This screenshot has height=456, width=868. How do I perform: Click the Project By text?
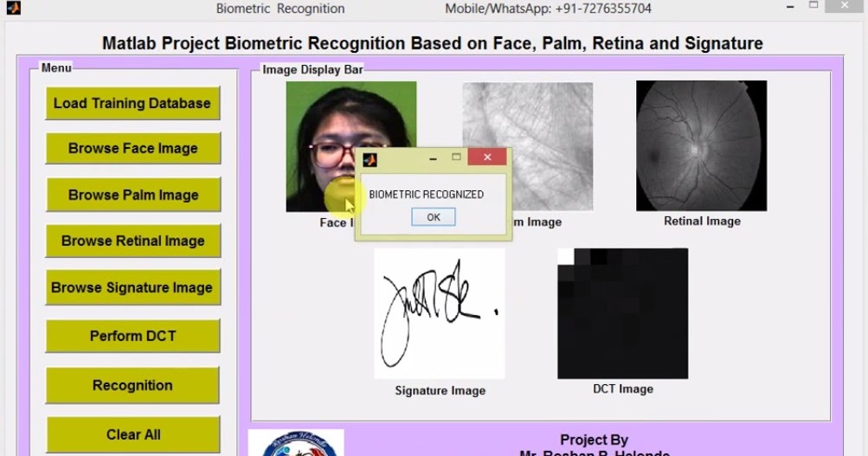(594, 440)
